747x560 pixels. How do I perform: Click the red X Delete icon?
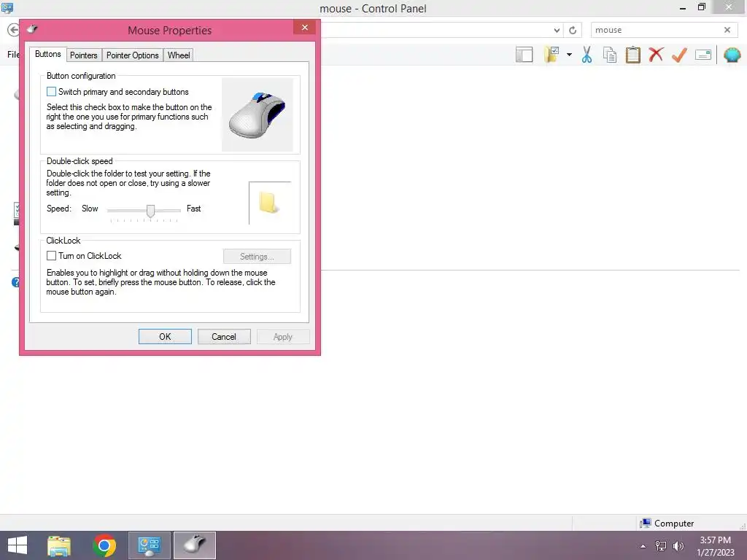(x=656, y=54)
